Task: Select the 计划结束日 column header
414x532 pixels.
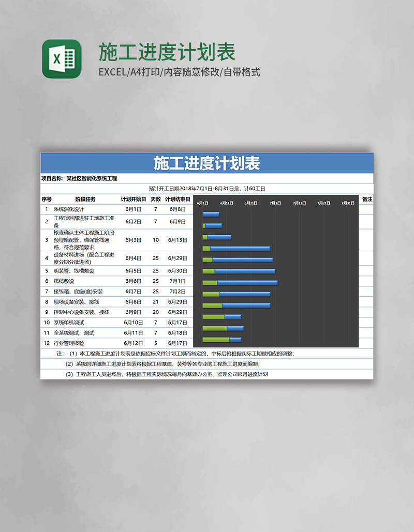Action: [177, 200]
